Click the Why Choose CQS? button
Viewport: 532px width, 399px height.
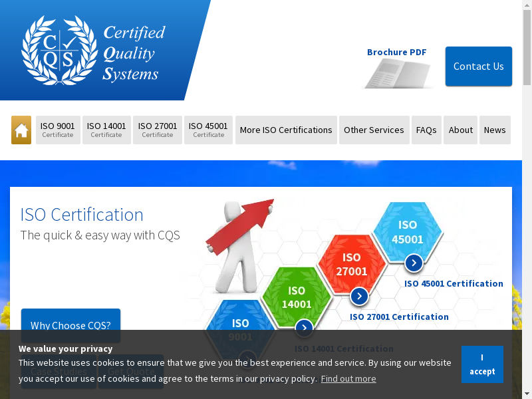click(x=70, y=325)
